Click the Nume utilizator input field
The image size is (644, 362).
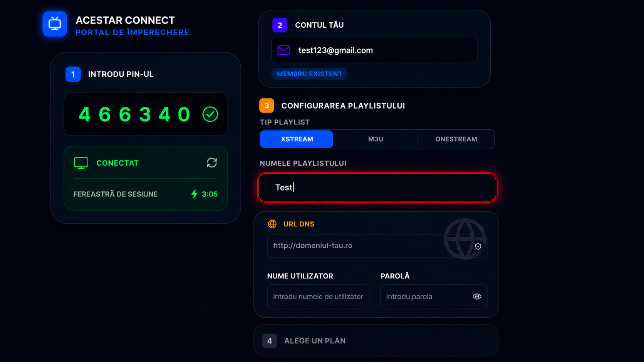click(318, 297)
